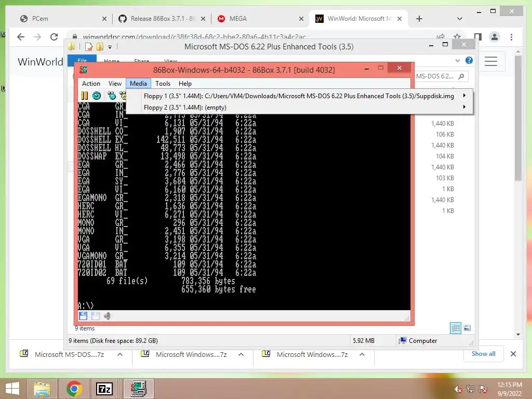
Task: Open the Explorer help question mark icon
Action: pyautogui.click(x=469, y=60)
